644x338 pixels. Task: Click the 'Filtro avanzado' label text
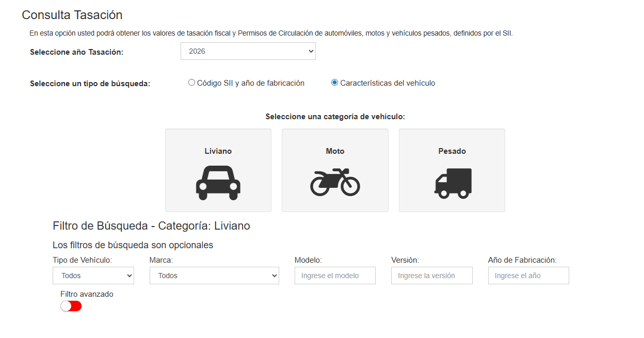pos(87,294)
